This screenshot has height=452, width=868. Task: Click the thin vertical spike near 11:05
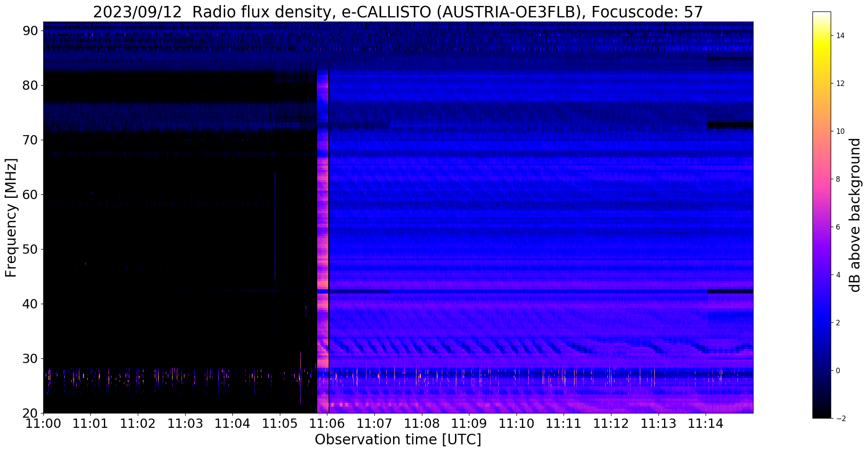[275, 227]
